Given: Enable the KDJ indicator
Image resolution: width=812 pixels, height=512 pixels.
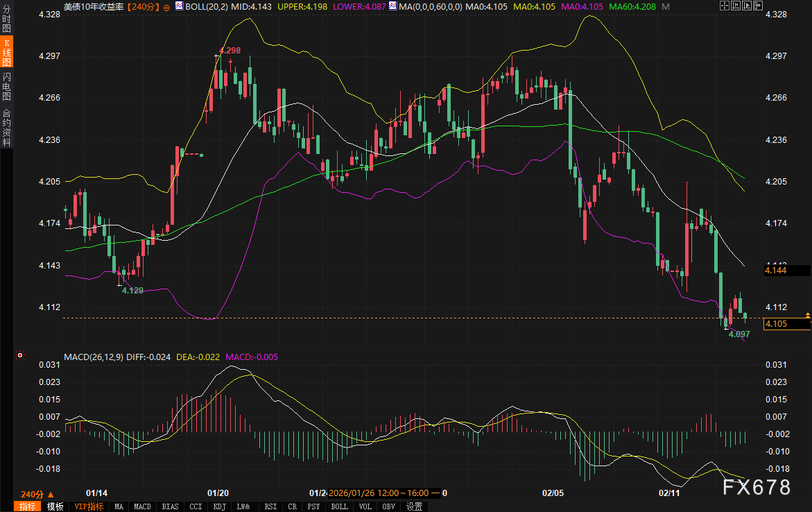Looking at the screenshot, I should click(x=220, y=506).
